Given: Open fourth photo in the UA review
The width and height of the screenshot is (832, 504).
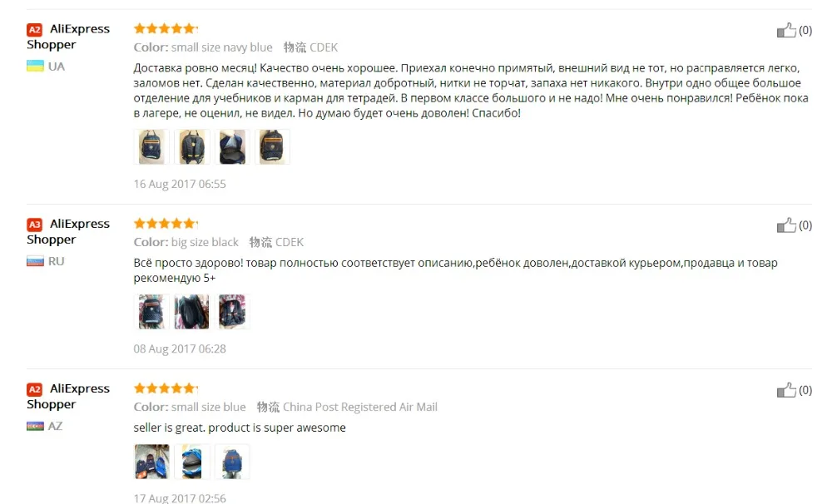Looking at the screenshot, I should pos(272,147).
